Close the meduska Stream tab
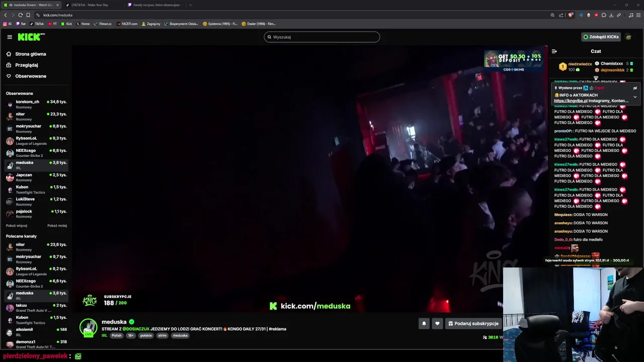The height and width of the screenshot is (362, 644). click(57, 5)
